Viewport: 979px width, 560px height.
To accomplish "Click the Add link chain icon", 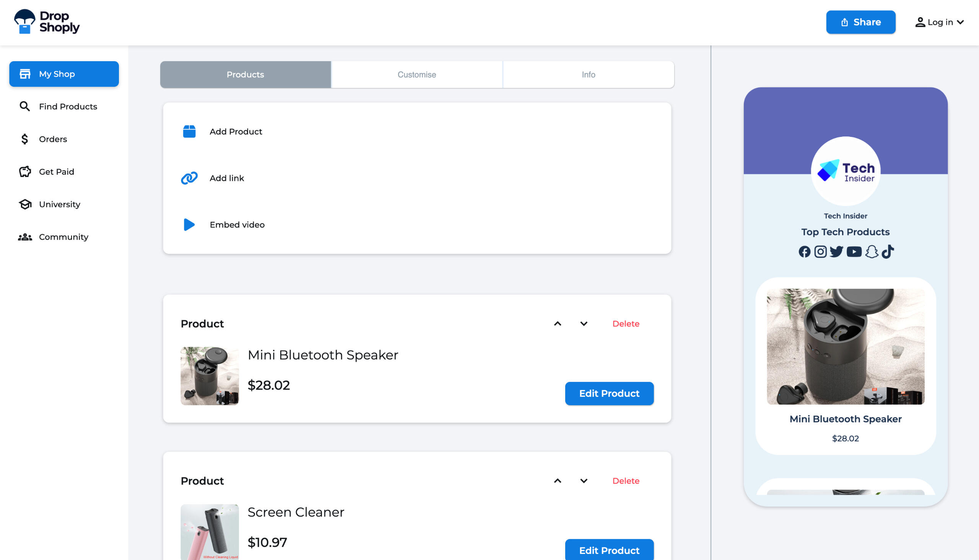I will coord(189,178).
